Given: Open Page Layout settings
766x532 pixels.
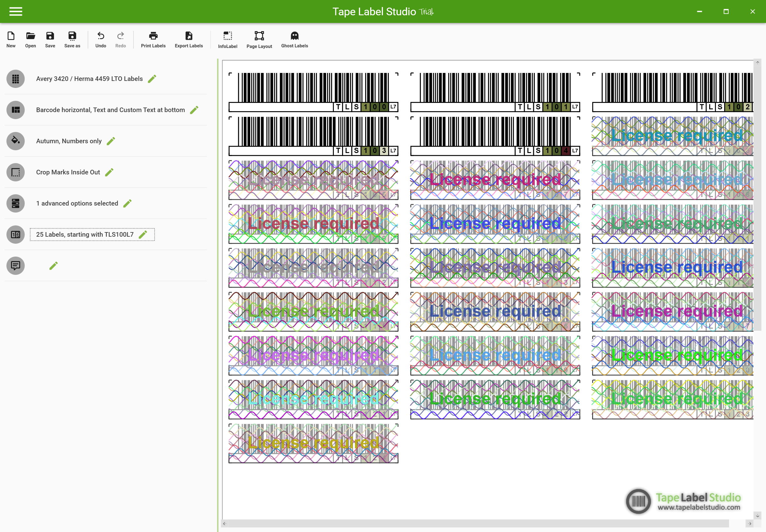Looking at the screenshot, I should coord(259,40).
